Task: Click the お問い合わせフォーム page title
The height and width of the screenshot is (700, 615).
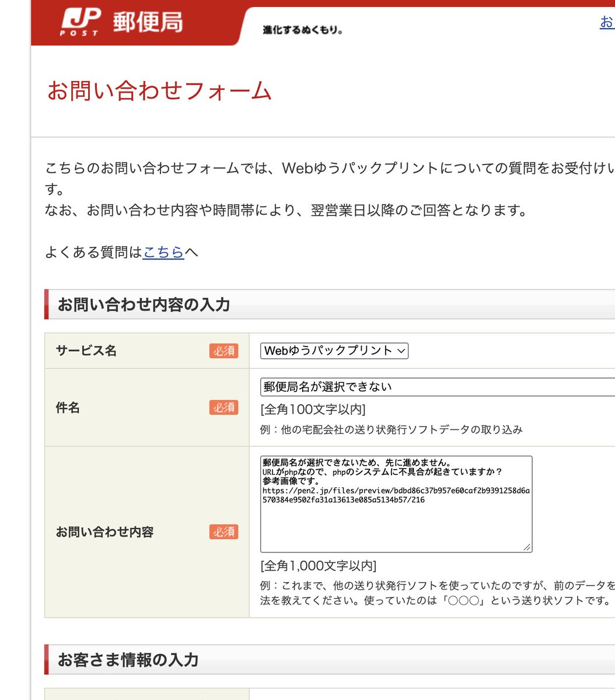Action: [x=159, y=92]
